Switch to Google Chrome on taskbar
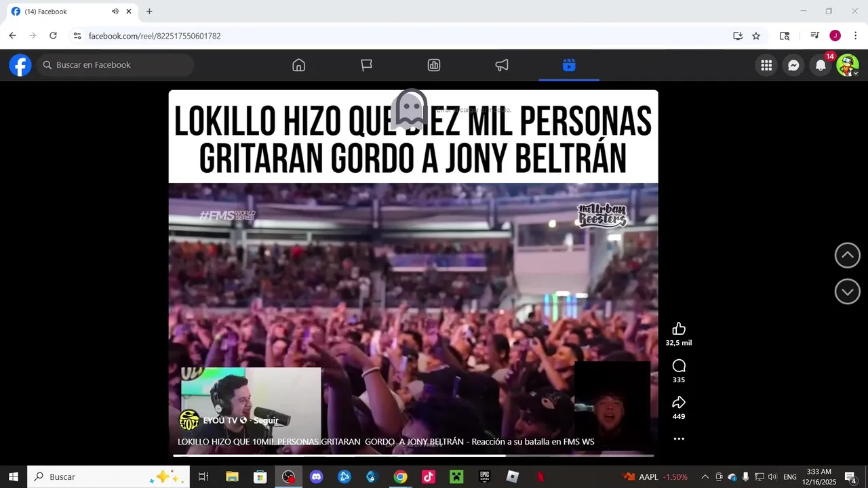This screenshot has width=868, height=488. point(400,477)
